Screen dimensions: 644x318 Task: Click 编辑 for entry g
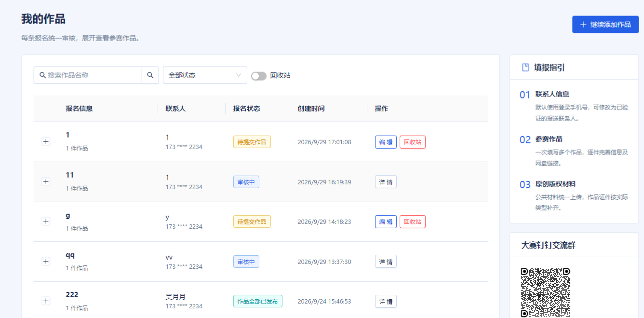[386, 221]
